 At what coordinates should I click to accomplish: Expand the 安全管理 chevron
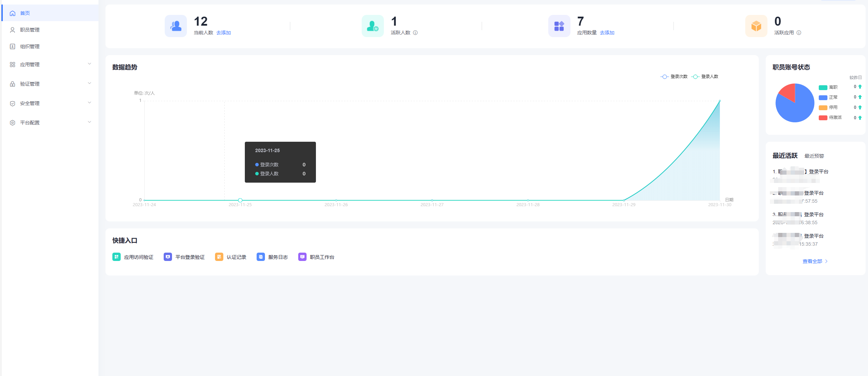click(89, 103)
